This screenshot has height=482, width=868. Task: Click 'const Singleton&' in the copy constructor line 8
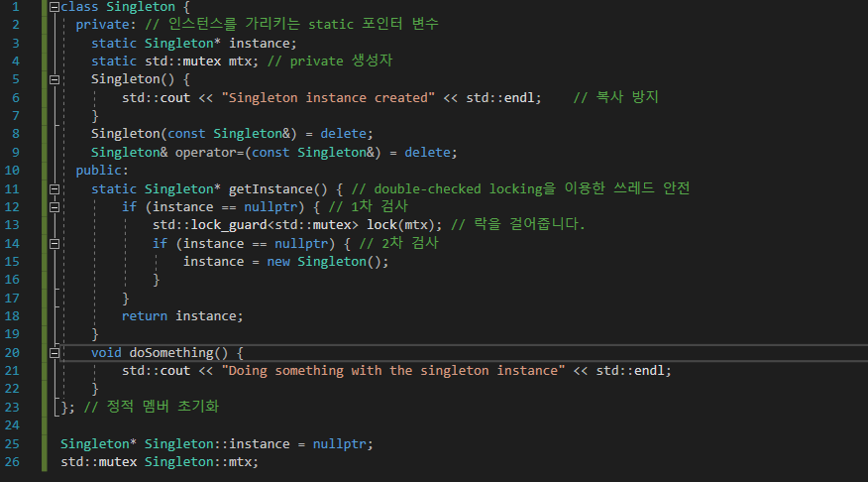point(229,134)
